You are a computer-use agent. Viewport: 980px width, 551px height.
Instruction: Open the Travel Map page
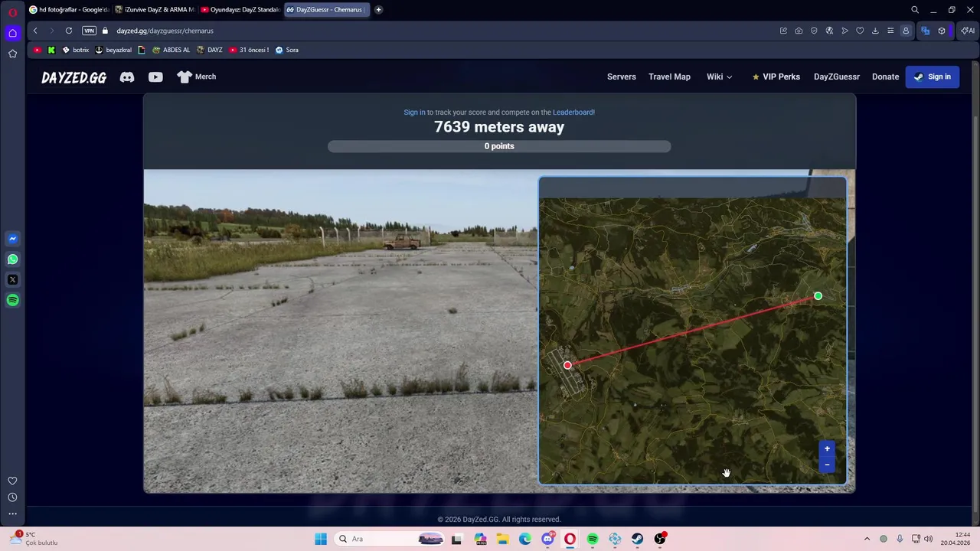669,77
